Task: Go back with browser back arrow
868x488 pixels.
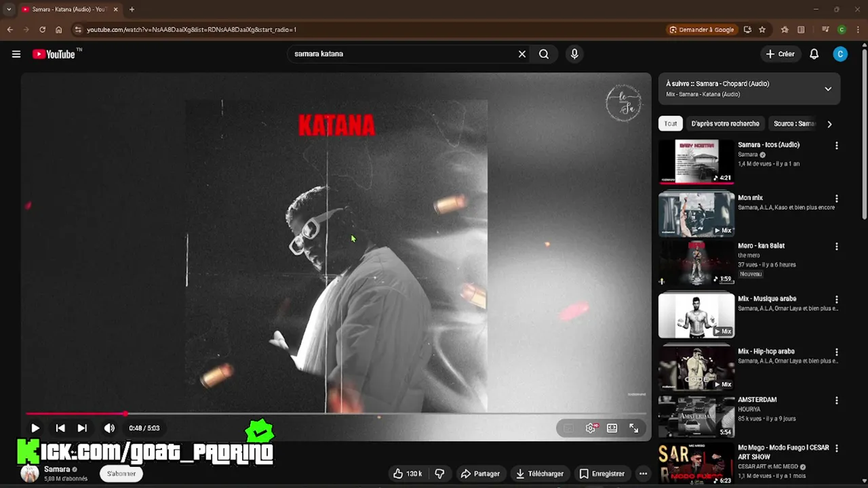Action: pos(9,30)
